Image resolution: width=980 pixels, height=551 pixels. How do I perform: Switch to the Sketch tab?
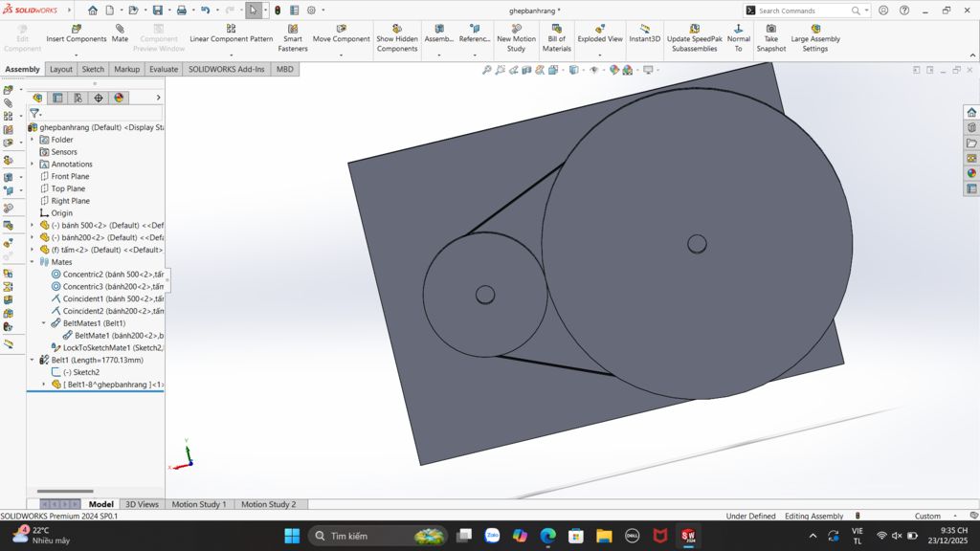pos(93,69)
